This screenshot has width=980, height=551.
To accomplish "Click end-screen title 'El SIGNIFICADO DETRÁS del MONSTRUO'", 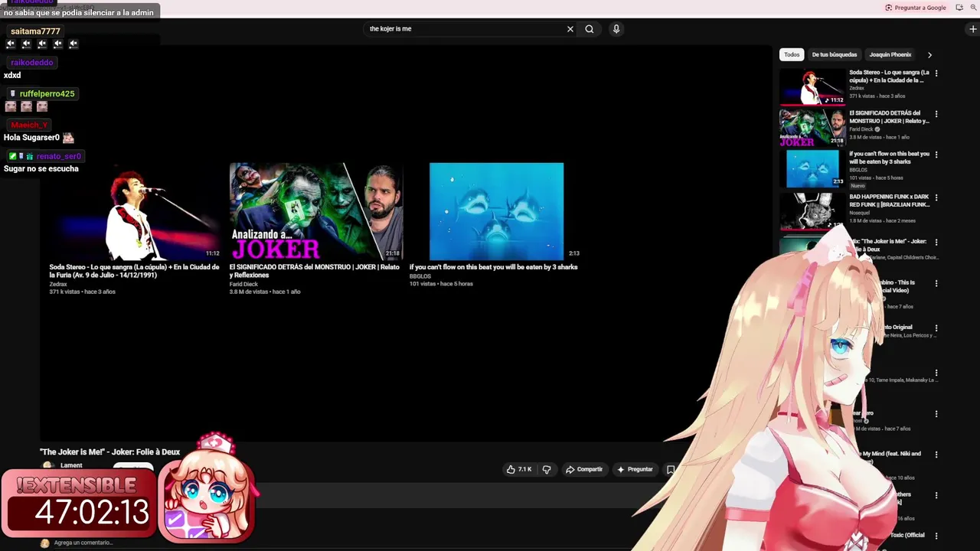I will pos(315,271).
